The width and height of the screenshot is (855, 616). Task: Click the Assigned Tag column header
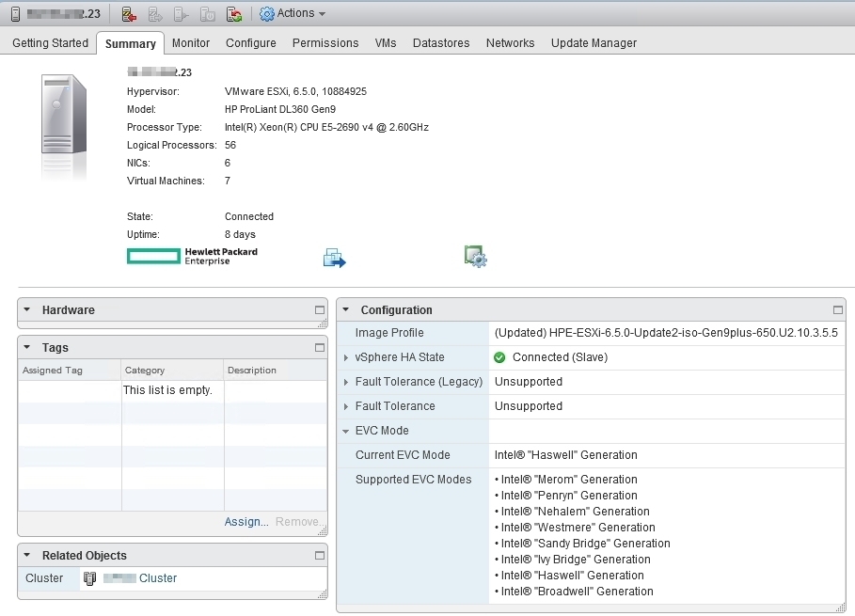[70, 371]
